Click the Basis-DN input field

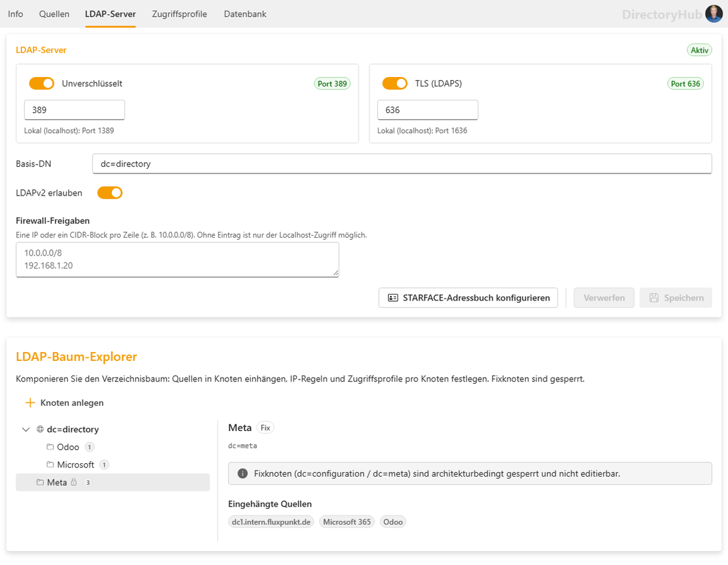(402, 164)
